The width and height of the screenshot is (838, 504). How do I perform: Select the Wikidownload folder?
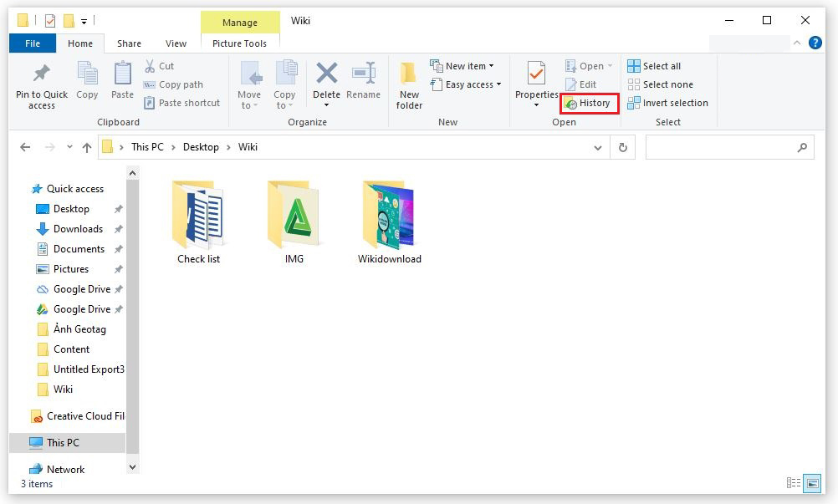tap(390, 222)
